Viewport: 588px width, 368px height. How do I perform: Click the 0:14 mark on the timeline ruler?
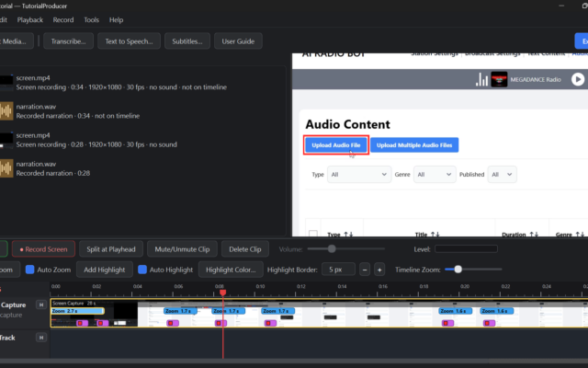tap(342, 286)
